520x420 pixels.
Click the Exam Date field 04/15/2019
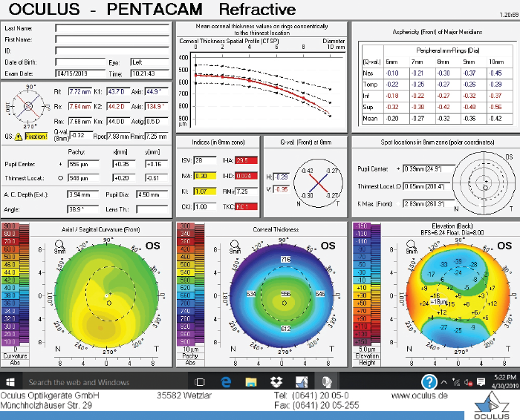[x=80, y=73]
